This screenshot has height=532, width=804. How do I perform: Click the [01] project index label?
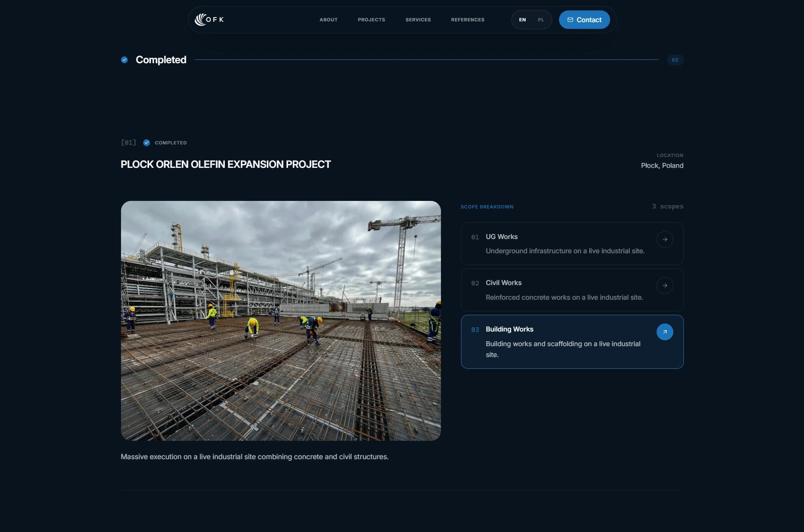(x=128, y=143)
